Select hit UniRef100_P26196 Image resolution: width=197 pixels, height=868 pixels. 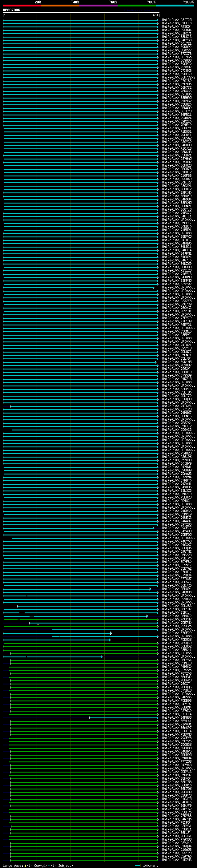click(x=177, y=457)
